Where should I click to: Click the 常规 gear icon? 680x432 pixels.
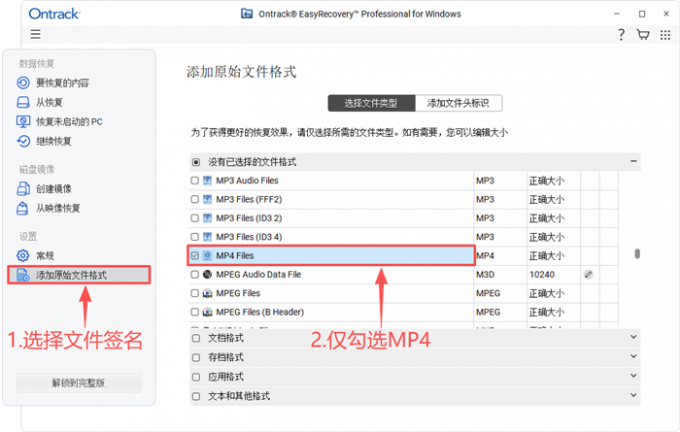pos(23,255)
